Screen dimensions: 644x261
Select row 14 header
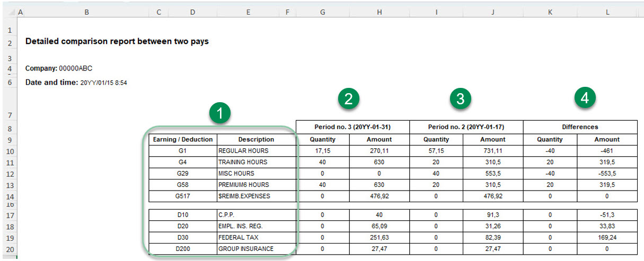9,196
